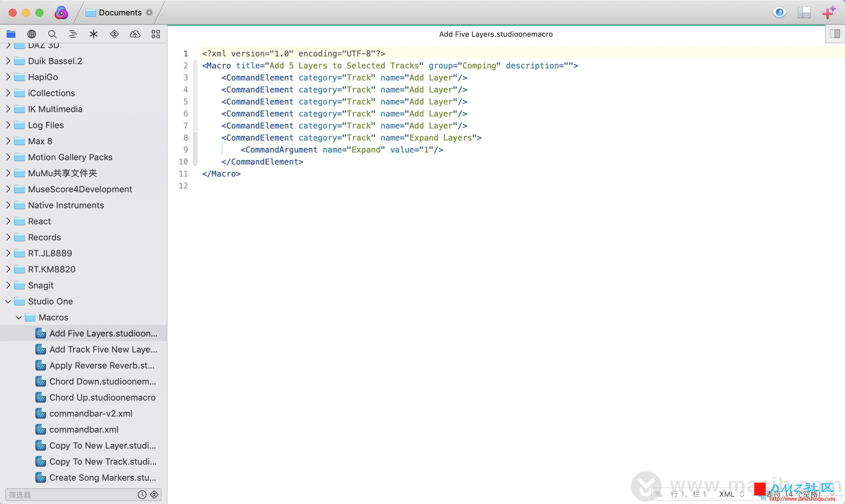Image resolution: width=845 pixels, height=504 pixels.
Task: Open the symbol navigator lines icon in status bar
Action: click(658, 494)
